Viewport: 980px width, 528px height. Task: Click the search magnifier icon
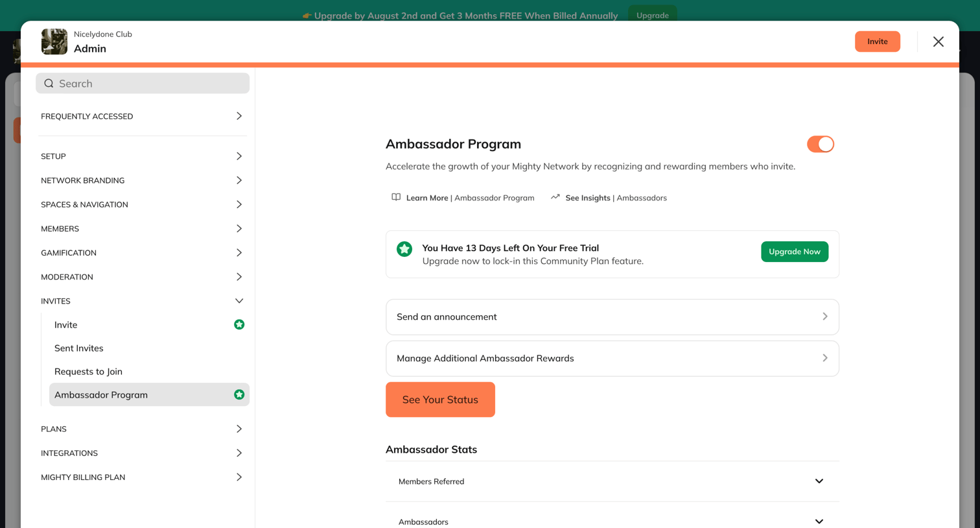(49, 84)
